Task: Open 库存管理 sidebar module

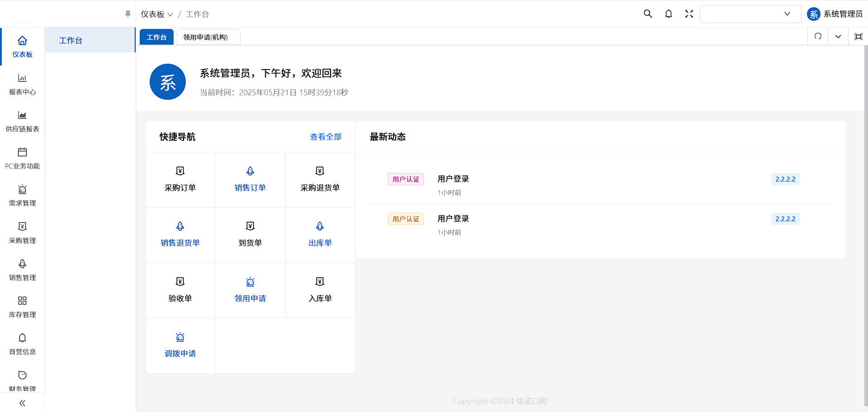Action: point(22,307)
